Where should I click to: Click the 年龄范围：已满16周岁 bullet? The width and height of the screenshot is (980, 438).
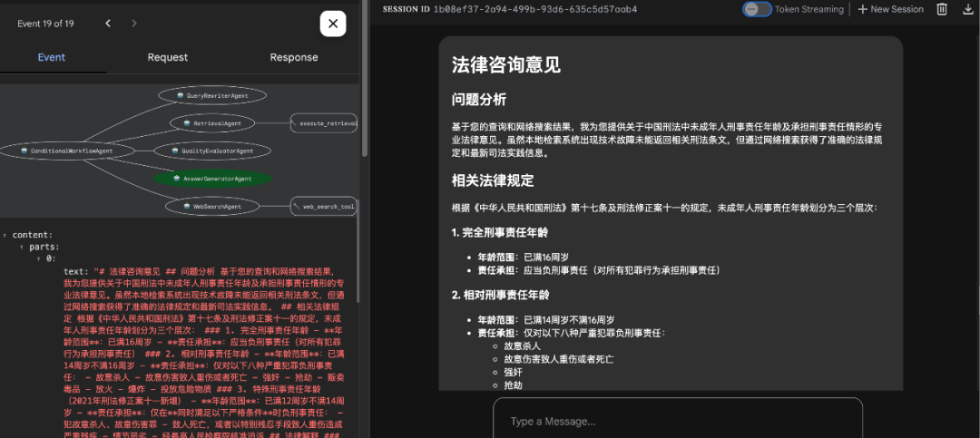pyautogui.click(x=524, y=257)
